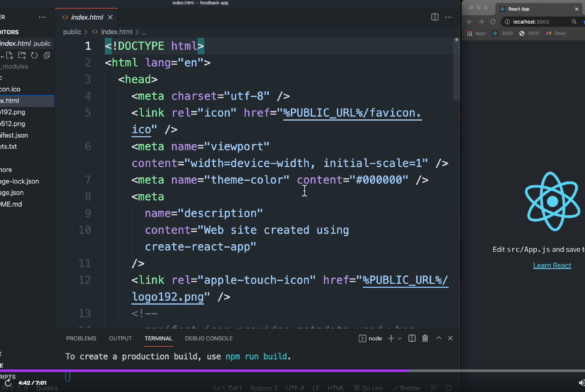This screenshot has width=585, height=392.
Task: Click the 'npm run build' terminal text
Action: pos(256,357)
